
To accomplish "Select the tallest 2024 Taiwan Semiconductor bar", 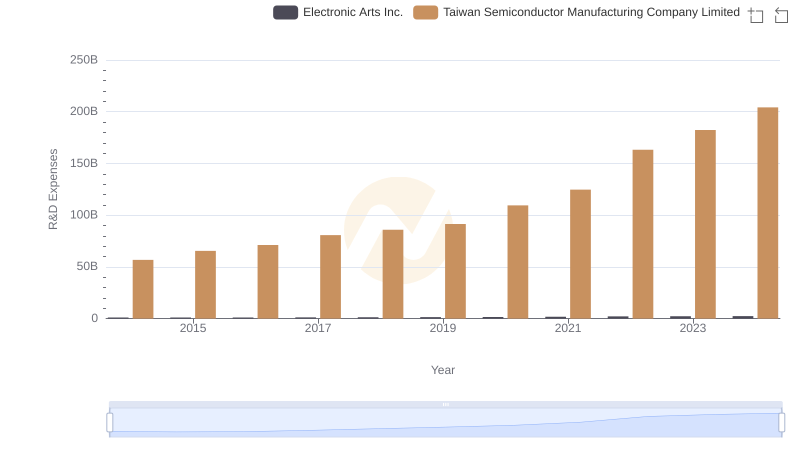I will (x=767, y=213).
